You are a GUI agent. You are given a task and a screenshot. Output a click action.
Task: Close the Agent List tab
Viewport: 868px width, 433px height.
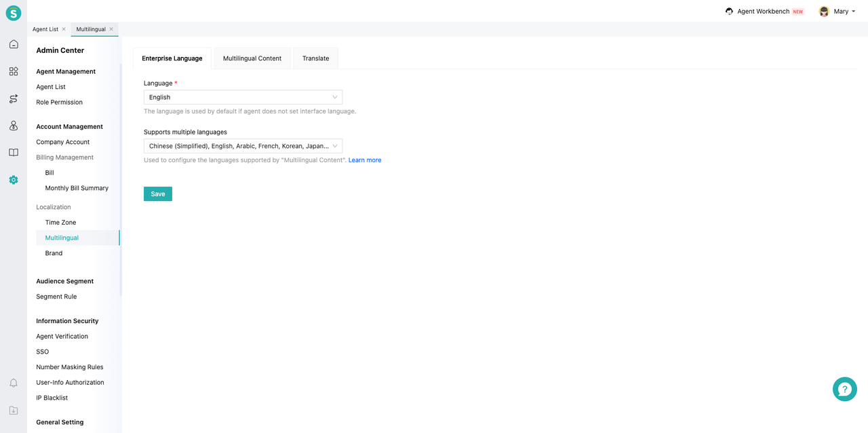click(x=64, y=29)
